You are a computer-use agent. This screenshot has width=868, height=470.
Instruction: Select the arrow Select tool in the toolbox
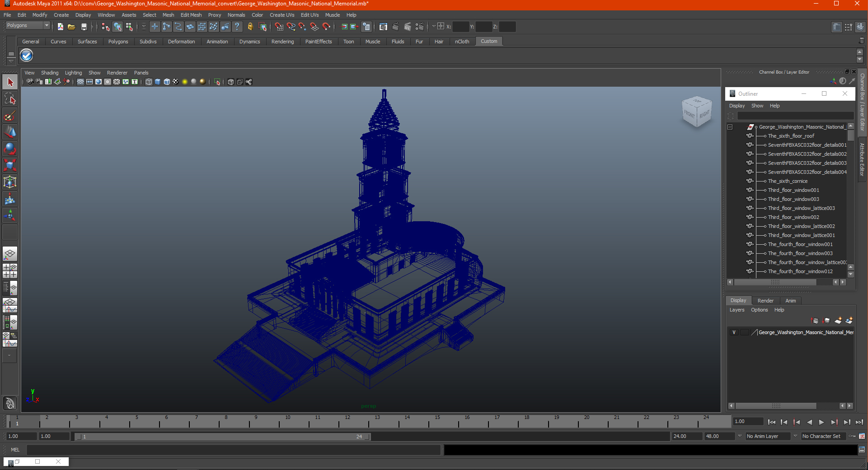10,82
